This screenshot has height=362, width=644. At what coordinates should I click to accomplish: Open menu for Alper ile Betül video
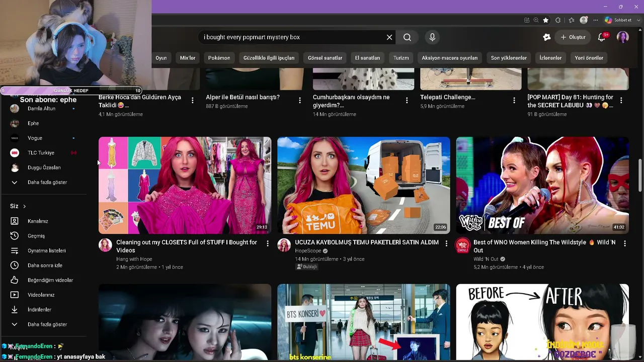pos(300,101)
